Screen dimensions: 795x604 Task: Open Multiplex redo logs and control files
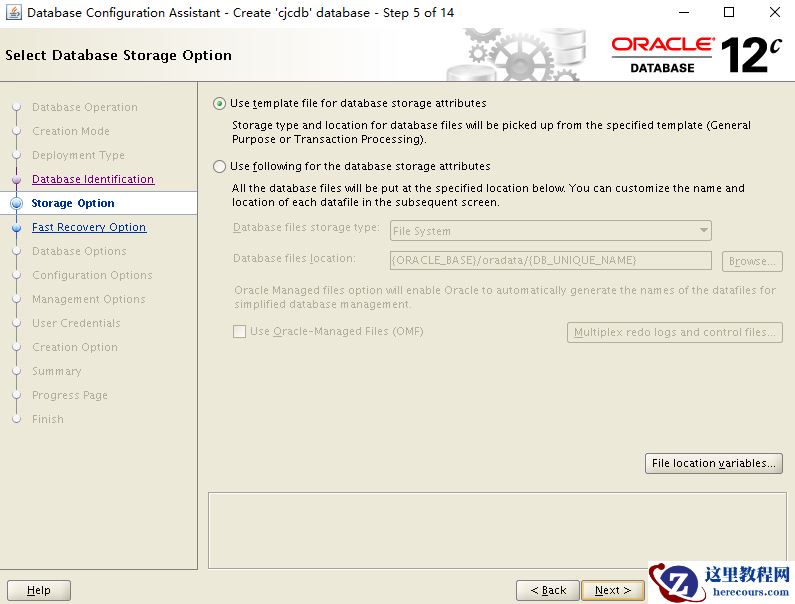pos(674,332)
